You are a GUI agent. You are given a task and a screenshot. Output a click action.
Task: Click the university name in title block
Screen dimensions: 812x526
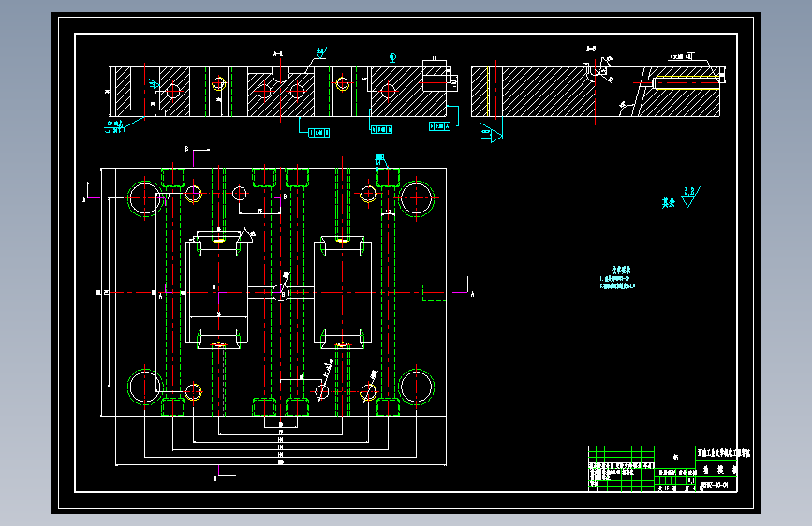coord(723,453)
